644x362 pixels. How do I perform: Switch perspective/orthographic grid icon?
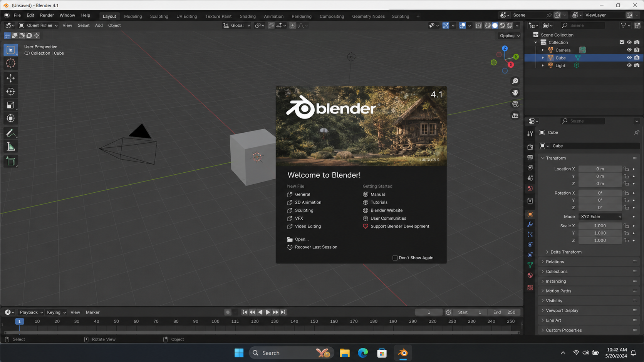[515, 115]
